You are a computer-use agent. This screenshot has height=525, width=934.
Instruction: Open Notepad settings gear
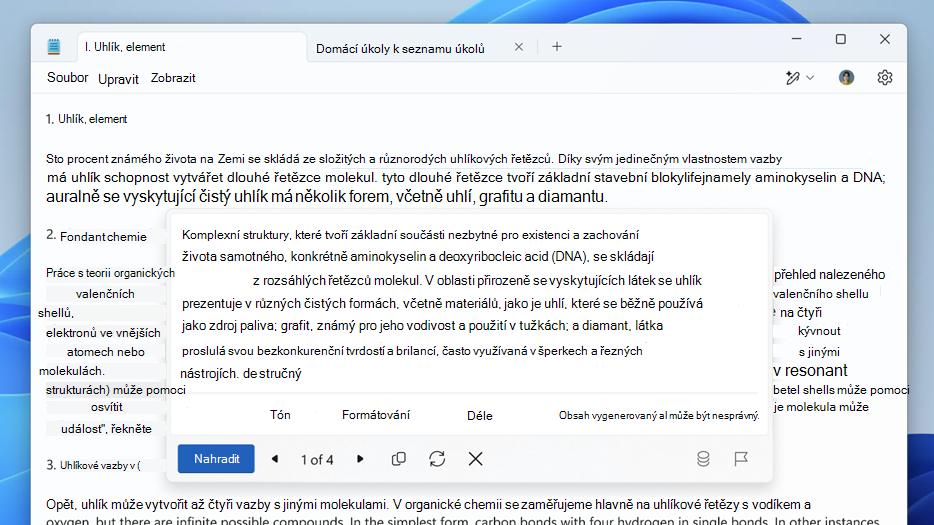pyautogui.click(x=885, y=77)
